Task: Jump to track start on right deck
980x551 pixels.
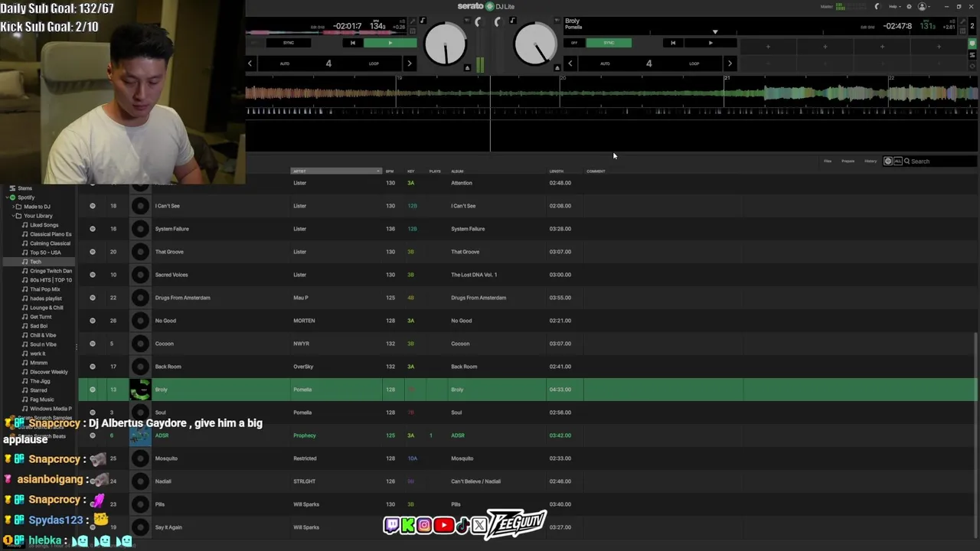Action: click(x=673, y=43)
